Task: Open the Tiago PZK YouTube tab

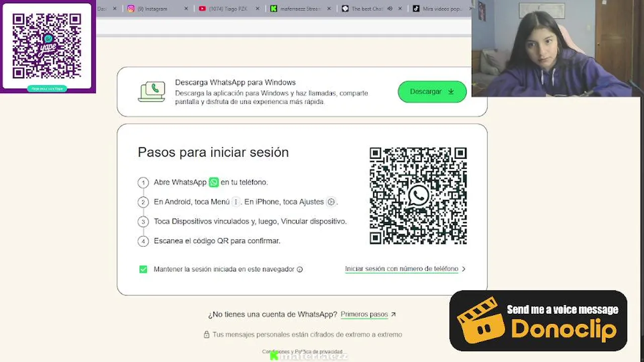Action: click(x=229, y=9)
